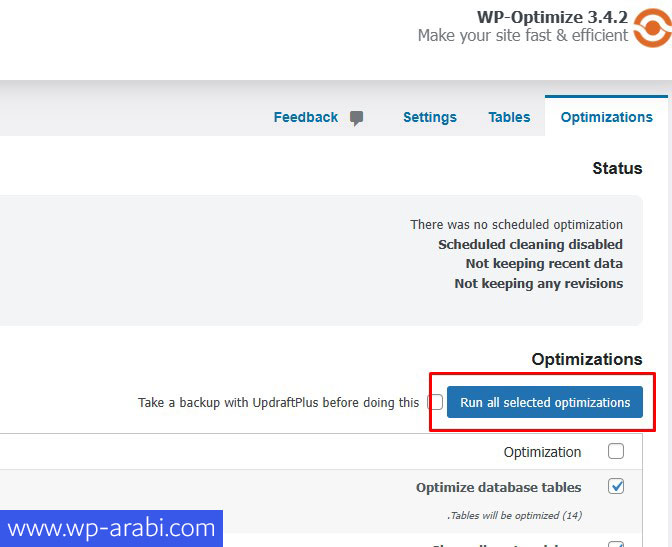672x547 pixels.
Task: Click Run all selected optimizations button
Action: pos(545,402)
